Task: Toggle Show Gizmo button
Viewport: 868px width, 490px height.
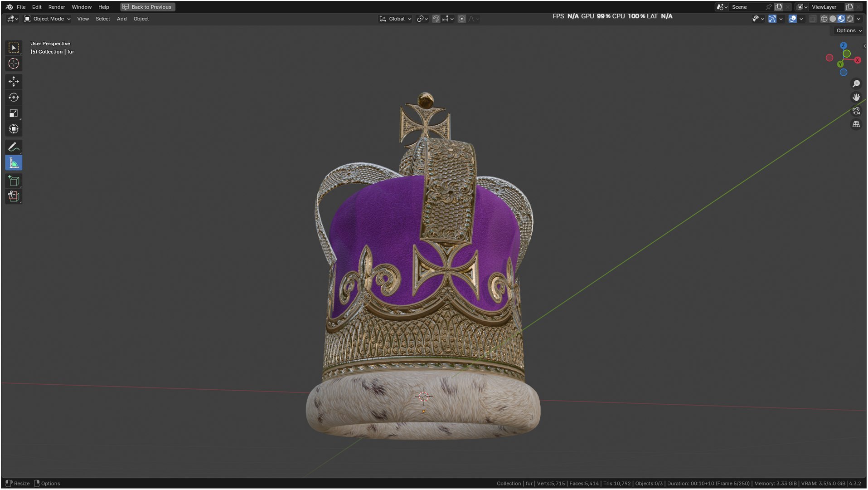Action: pyautogui.click(x=772, y=19)
